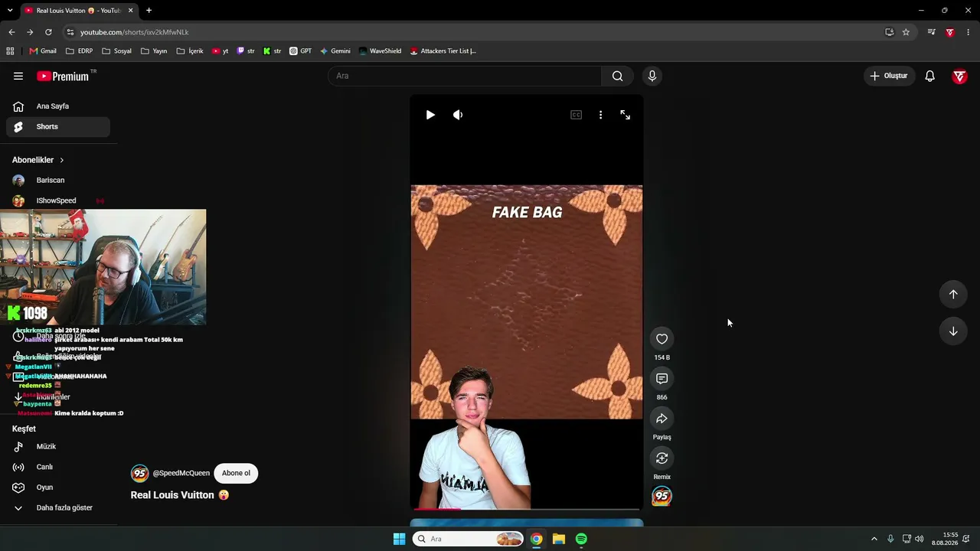The height and width of the screenshot is (551, 980).
Task: Expand the Sosyal bookmarks folder
Action: pos(117,51)
